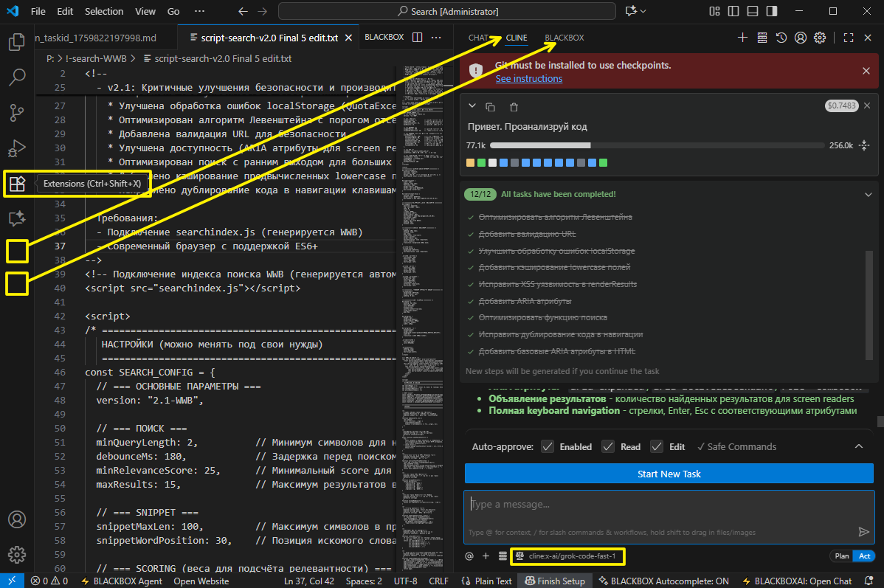884x588 pixels.
Task: Toggle secondary side bar layout icon
Action: (772, 11)
